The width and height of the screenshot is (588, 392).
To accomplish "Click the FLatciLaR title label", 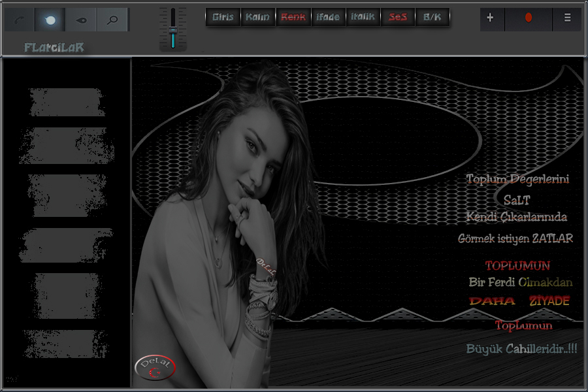I will [54, 48].
